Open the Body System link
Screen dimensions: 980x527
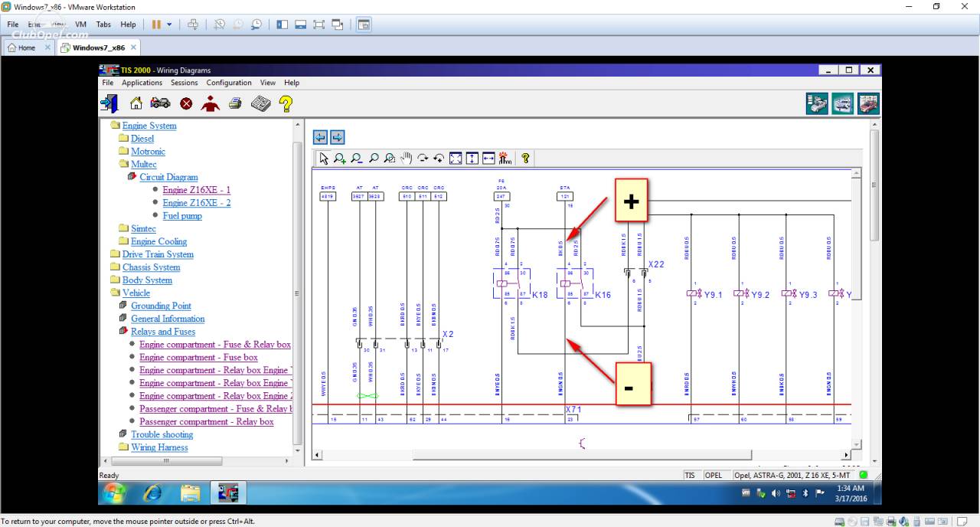tap(147, 280)
